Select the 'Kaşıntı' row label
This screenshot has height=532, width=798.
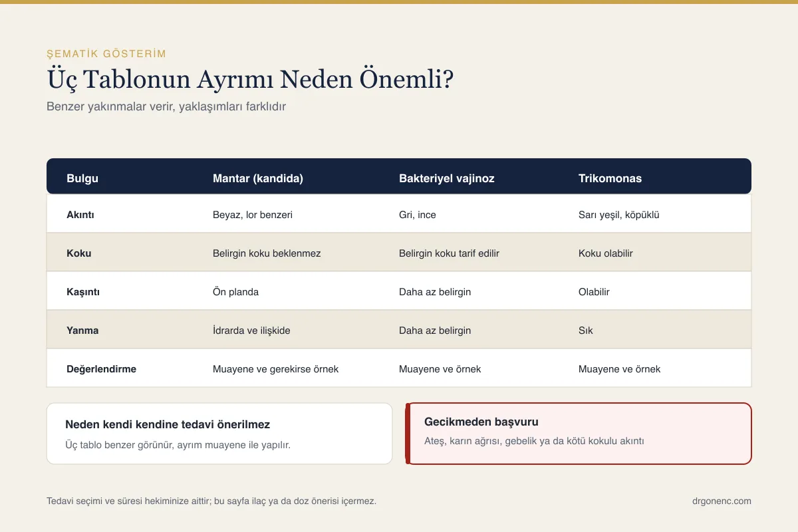(x=83, y=292)
